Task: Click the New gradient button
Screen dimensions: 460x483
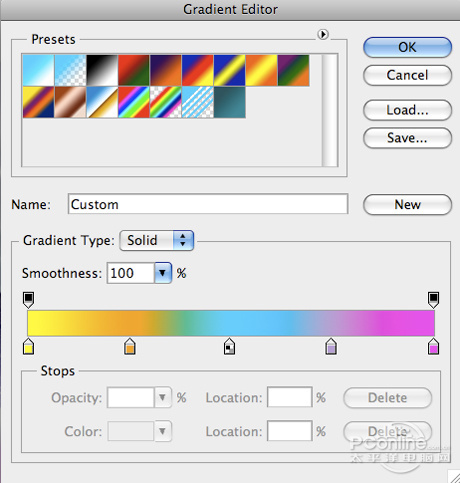Action: pos(407,204)
